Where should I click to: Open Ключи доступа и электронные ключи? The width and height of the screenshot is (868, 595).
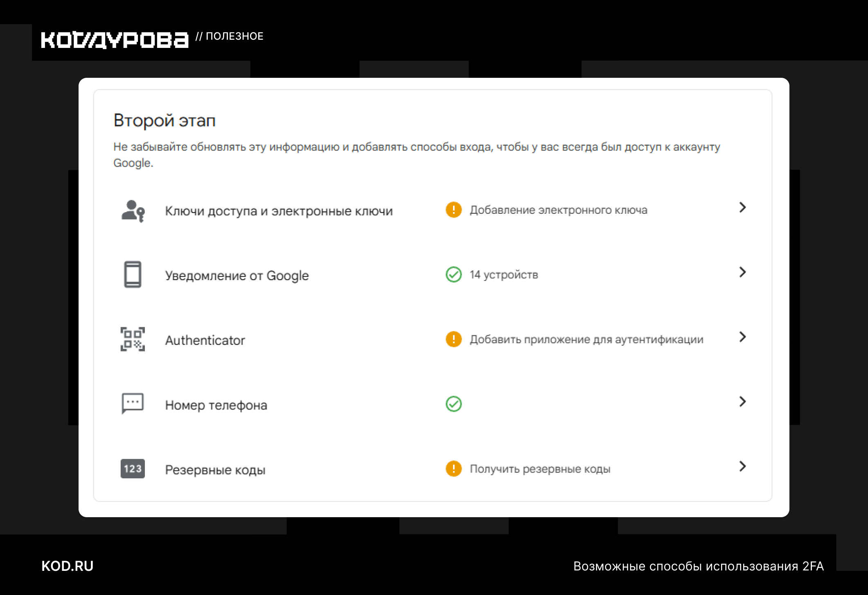(279, 211)
